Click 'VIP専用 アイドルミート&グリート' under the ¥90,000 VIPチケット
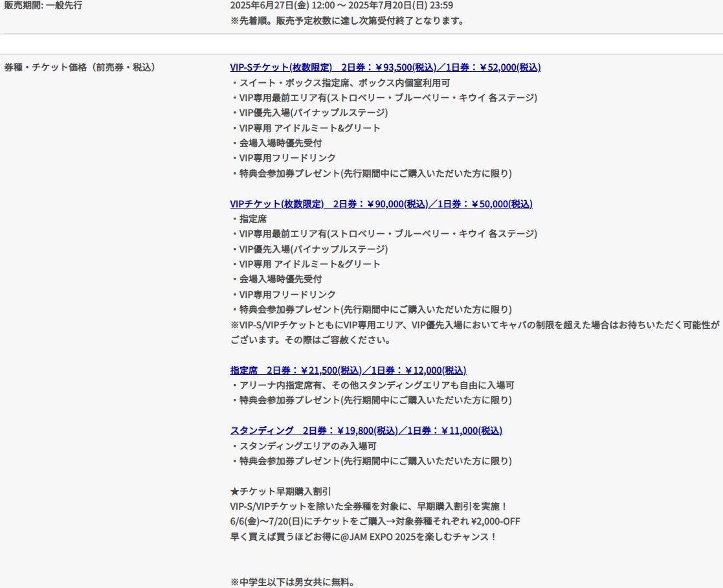The width and height of the screenshot is (723, 588). (306, 264)
